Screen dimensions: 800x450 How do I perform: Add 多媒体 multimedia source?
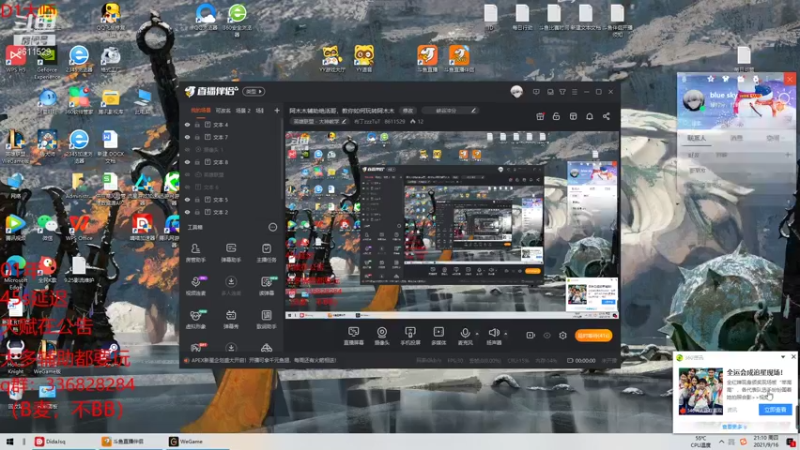(438, 336)
